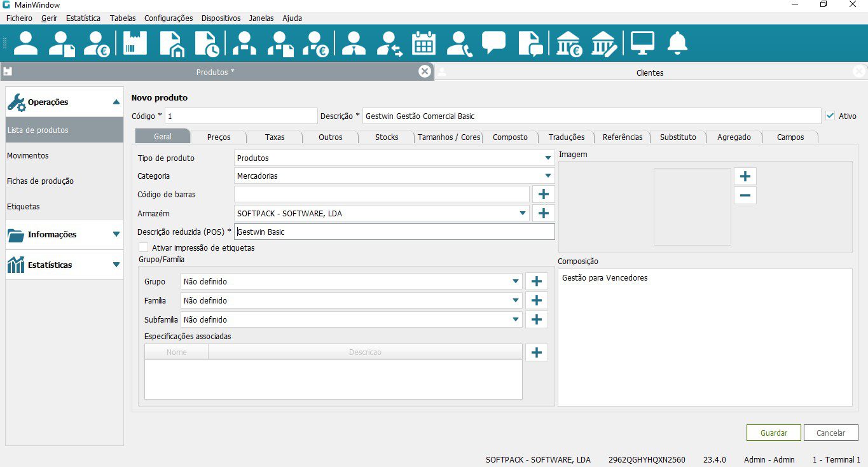Click the person with phone toolbar icon
The image size is (868, 467).
point(458,43)
